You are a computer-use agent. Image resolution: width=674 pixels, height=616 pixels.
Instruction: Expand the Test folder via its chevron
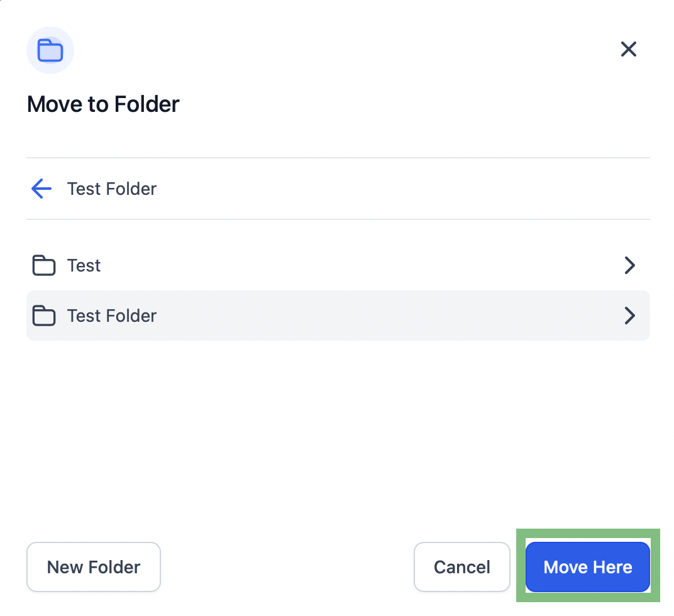[x=630, y=265]
